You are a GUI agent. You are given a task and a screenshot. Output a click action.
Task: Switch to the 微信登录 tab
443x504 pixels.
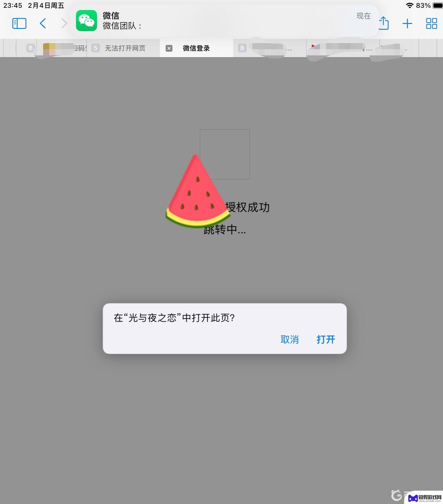tap(196, 48)
